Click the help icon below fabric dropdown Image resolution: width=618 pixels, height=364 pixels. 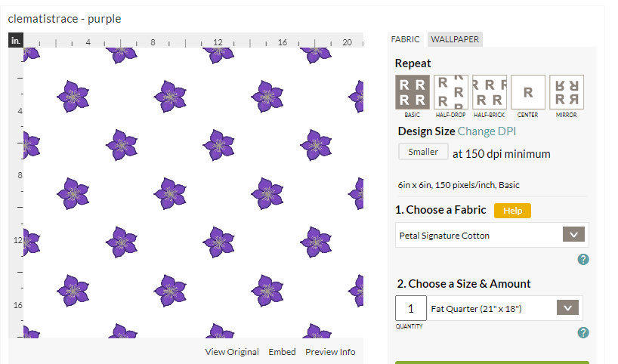click(x=582, y=260)
